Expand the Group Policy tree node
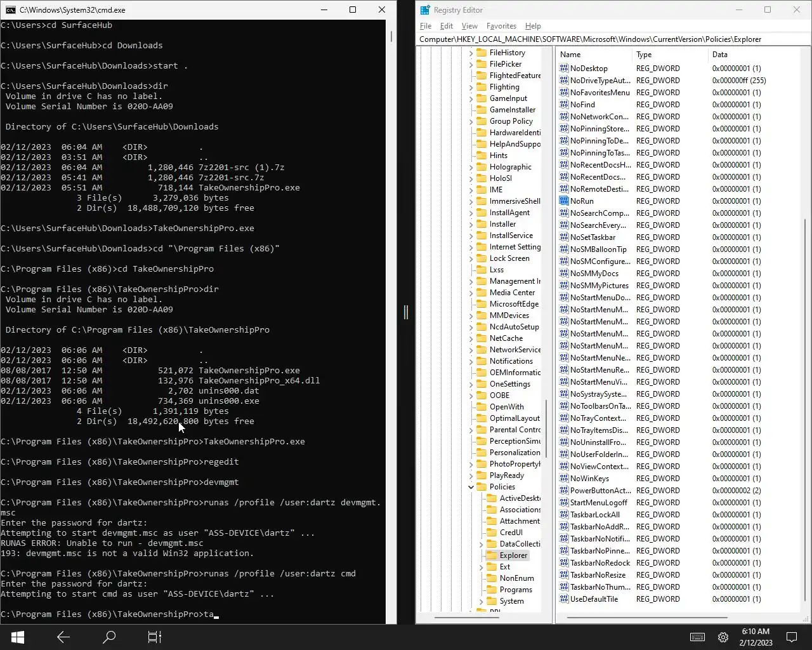This screenshot has height=650, width=812. pyautogui.click(x=471, y=121)
